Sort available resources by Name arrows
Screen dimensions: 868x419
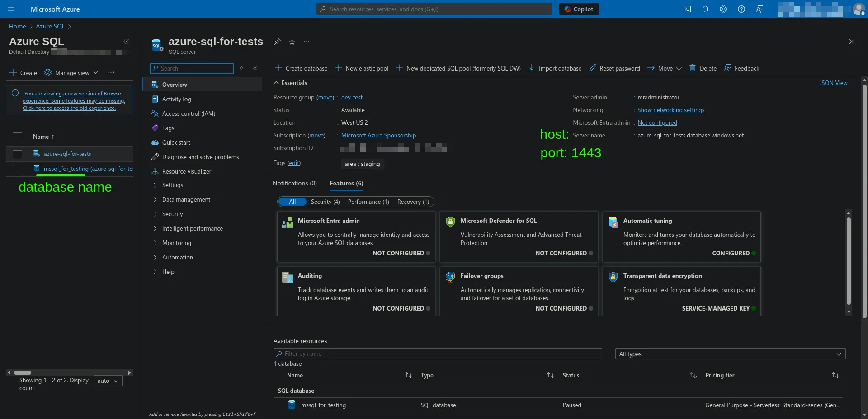click(x=409, y=375)
